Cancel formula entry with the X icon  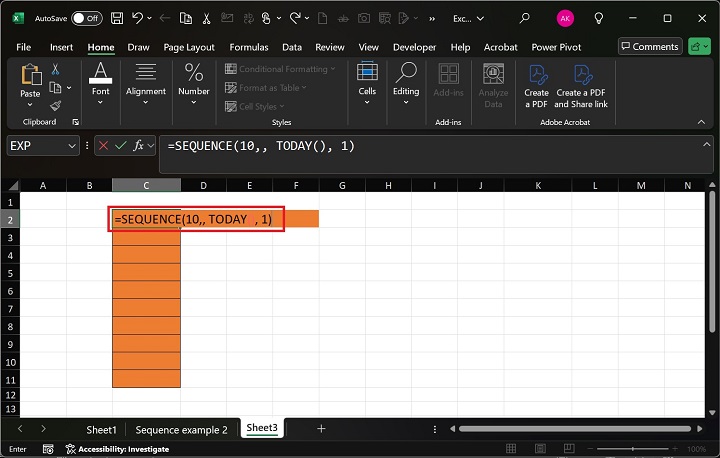tap(102, 146)
